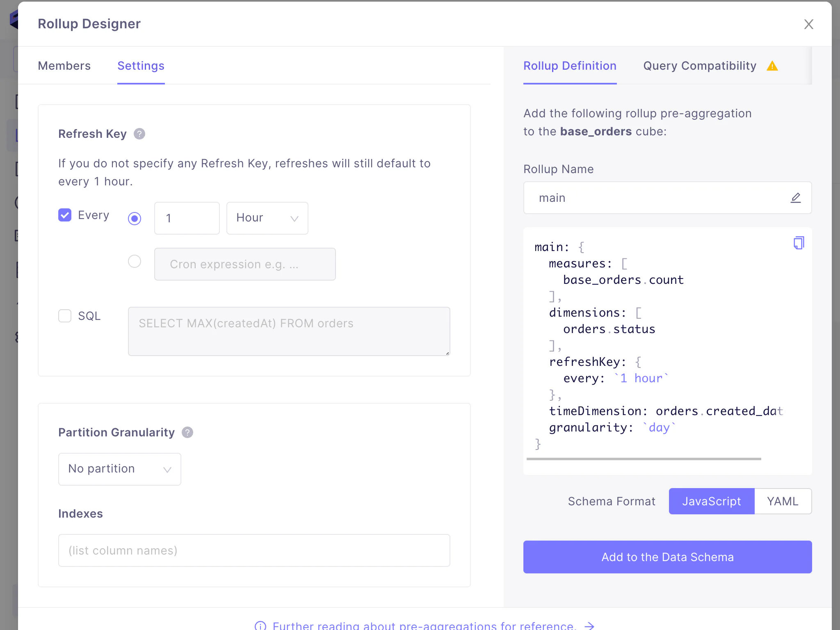
Task: Click the pencil edit icon in Rollup Name
Action: 796,198
